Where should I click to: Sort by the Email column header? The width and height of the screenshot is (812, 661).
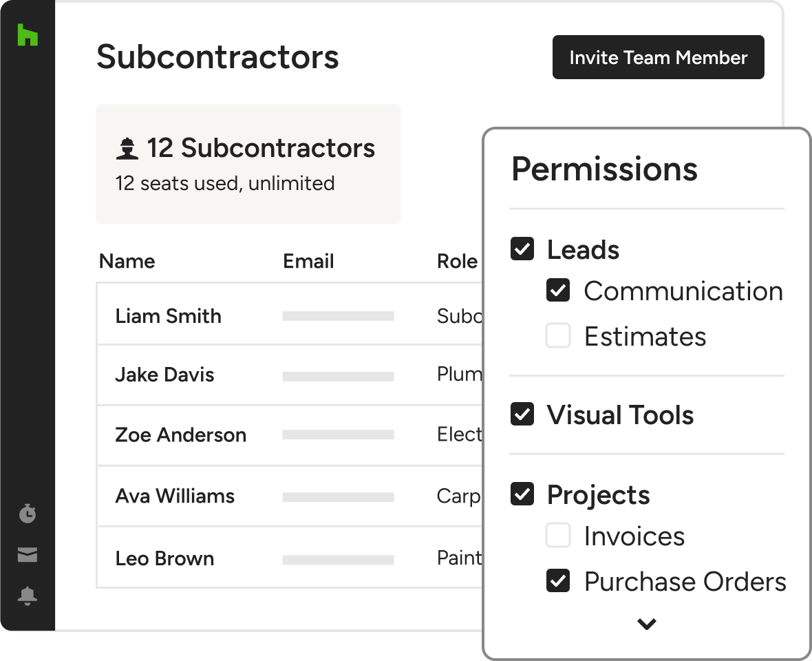coord(308,262)
